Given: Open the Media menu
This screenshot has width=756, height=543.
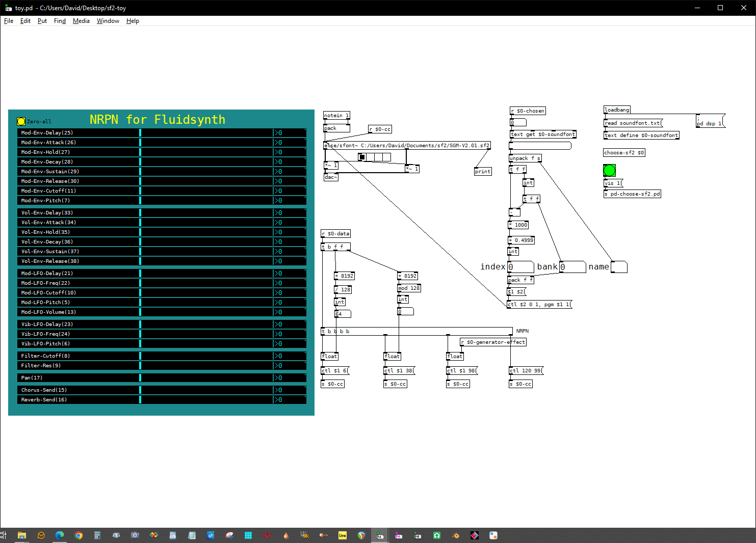Looking at the screenshot, I should click(x=81, y=21).
